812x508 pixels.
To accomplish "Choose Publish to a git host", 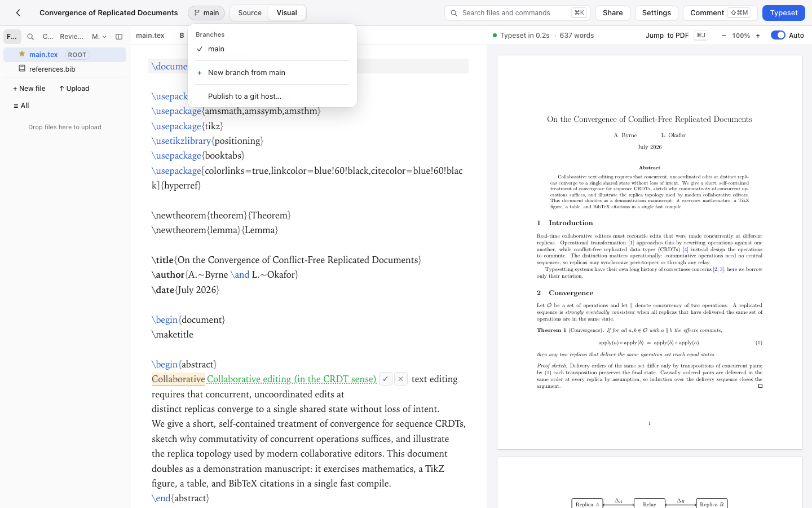I will [x=272, y=97].
